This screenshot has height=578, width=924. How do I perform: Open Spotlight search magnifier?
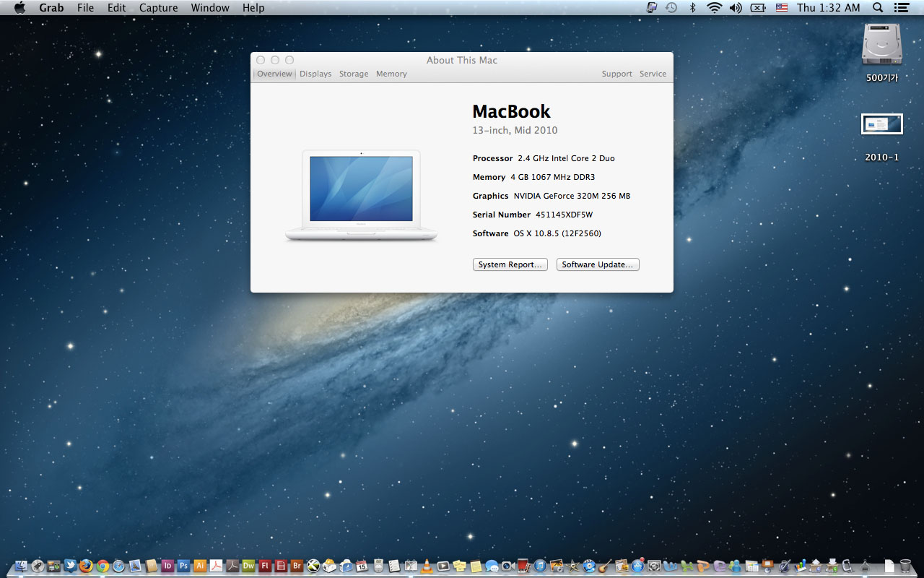point(878,8)
